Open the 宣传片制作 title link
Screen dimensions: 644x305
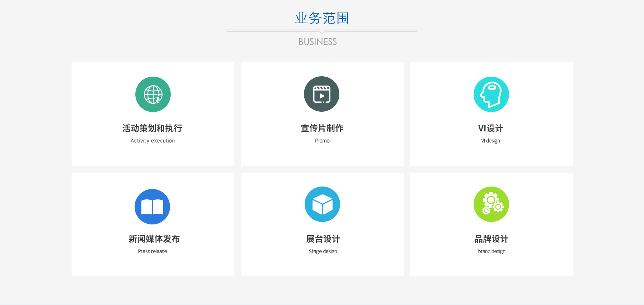[322, 128]
